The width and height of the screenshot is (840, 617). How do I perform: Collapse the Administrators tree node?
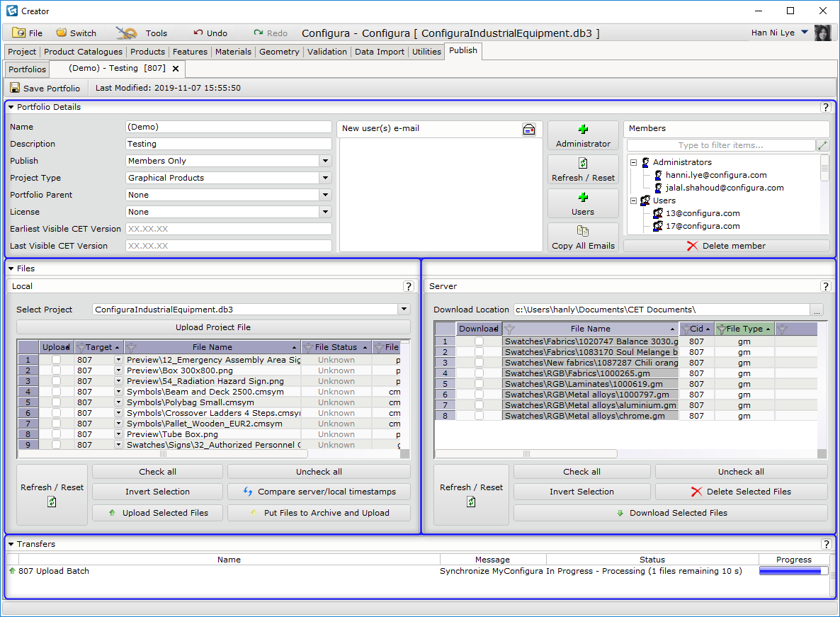634,162
